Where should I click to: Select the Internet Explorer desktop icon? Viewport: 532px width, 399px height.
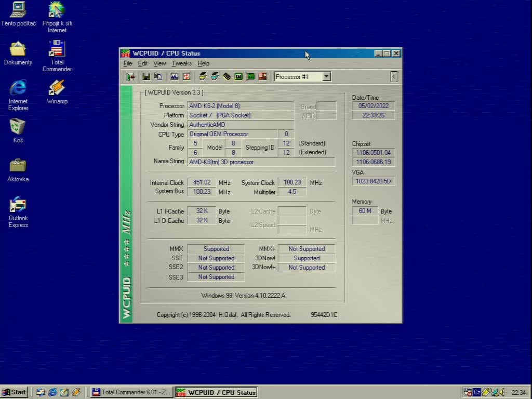pyautogui.click(x=18, y=95)
